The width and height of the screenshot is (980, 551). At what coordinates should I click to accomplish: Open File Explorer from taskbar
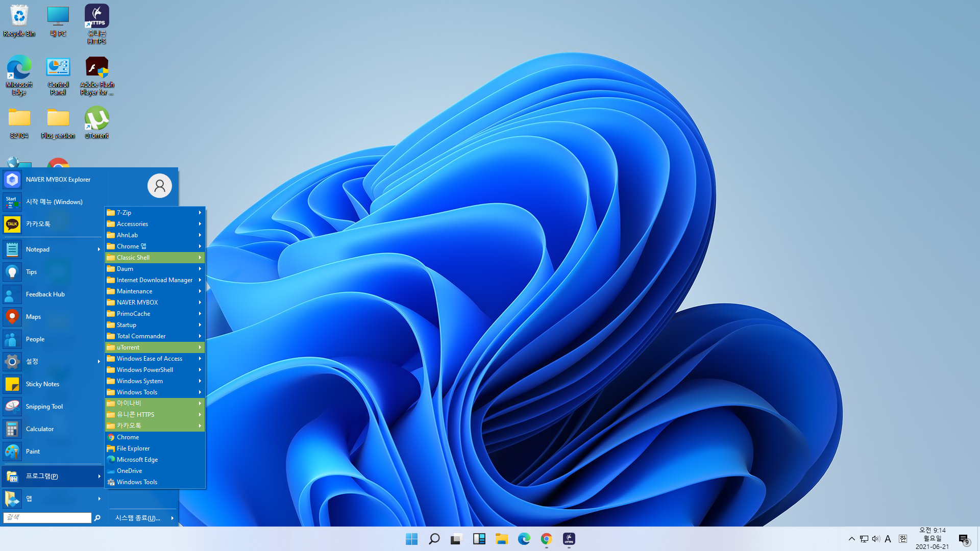pos(501,539)
